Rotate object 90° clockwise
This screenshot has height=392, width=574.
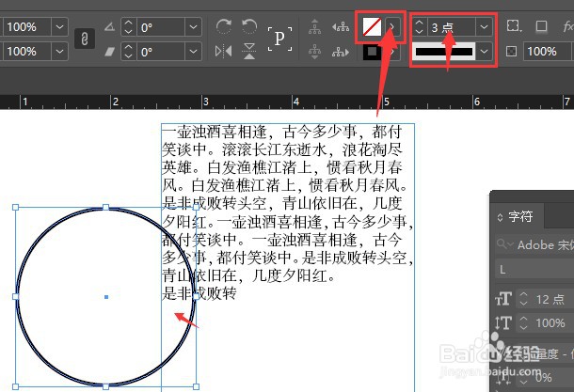click(x=223, y=26)
